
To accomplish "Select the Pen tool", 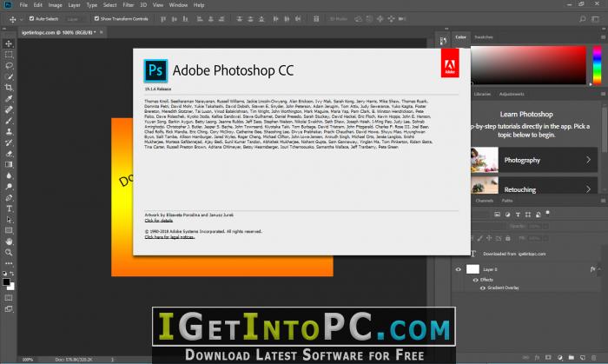I will 9,198.
